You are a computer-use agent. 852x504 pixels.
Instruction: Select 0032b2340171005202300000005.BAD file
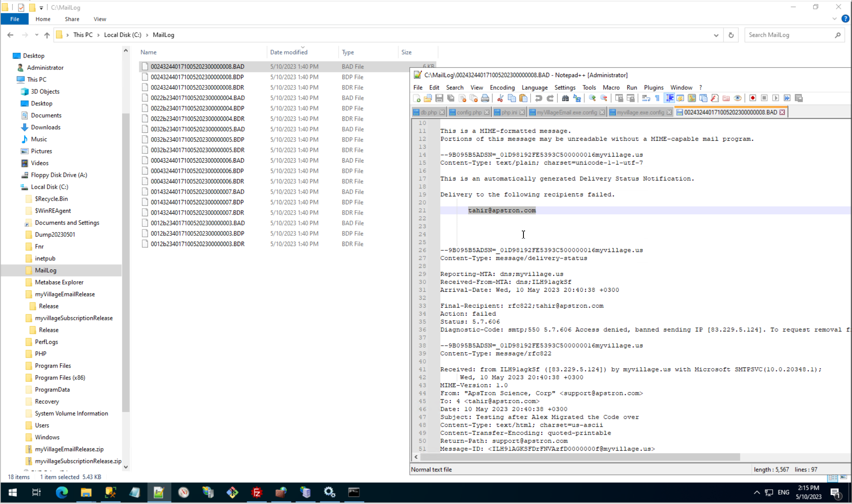coord(198,129)
